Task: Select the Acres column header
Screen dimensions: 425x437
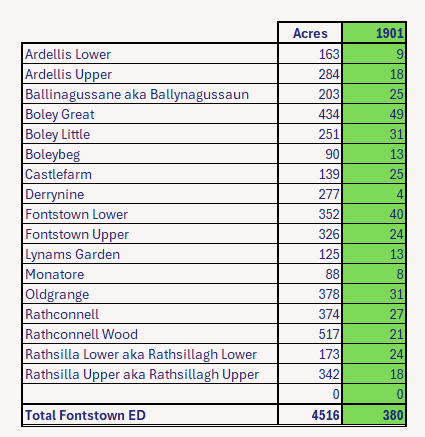Action: click(310, 33)
